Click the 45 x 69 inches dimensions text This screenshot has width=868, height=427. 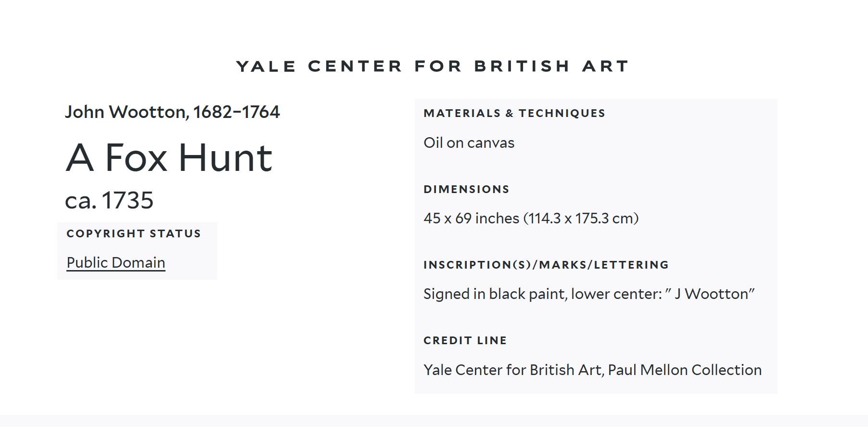click(x=471, y=218)
